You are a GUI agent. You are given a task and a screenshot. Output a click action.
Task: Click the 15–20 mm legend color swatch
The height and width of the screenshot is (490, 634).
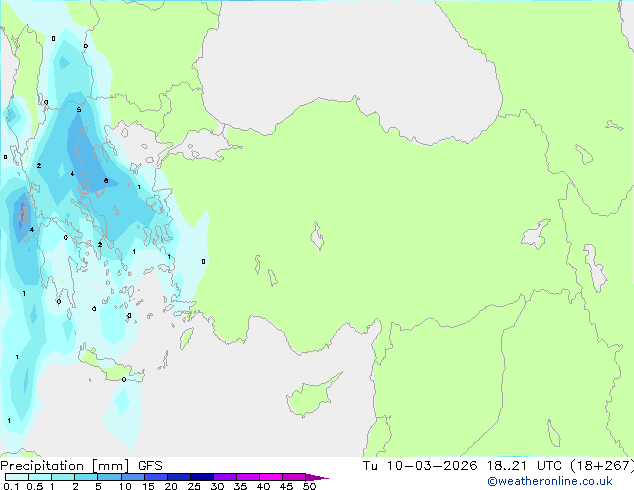pyautogui.click(x=156, y=477)
